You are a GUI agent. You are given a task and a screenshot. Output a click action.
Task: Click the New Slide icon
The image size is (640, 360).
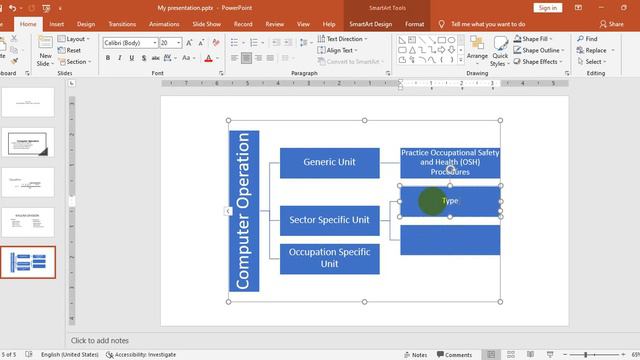coord(45,42)
